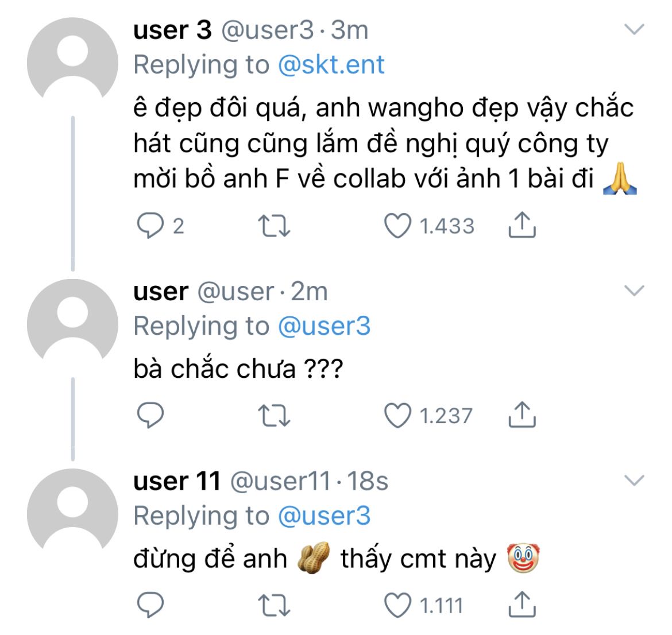
Task: Like the tweet with 1.237 likes
Action: pos(397,415)
